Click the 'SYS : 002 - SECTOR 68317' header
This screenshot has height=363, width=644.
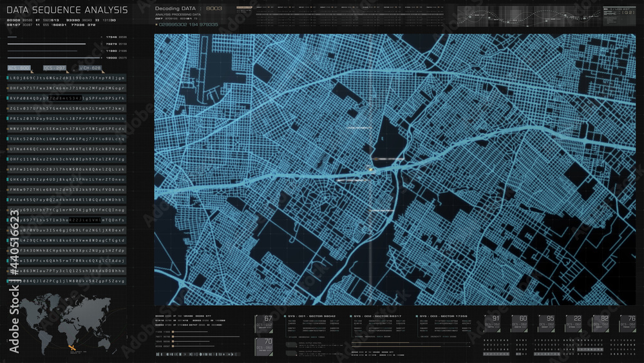coord(377,316)
